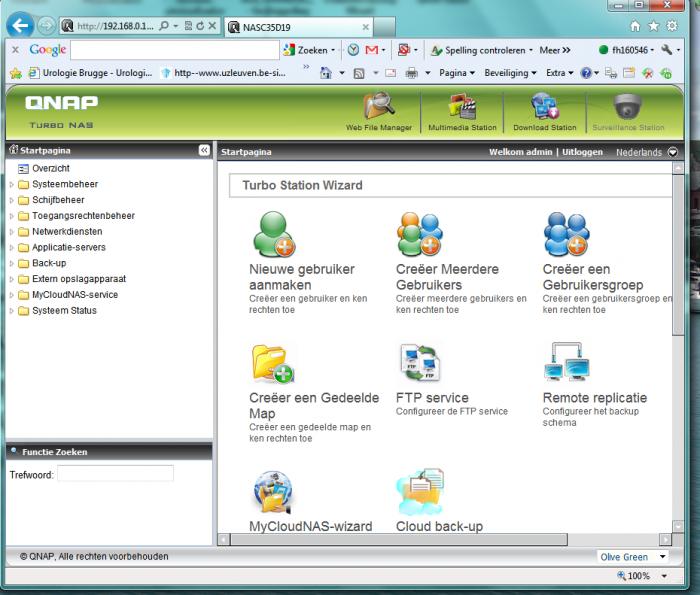Stop loading with address bar X

pyautogui.click(x=212, y=26)
